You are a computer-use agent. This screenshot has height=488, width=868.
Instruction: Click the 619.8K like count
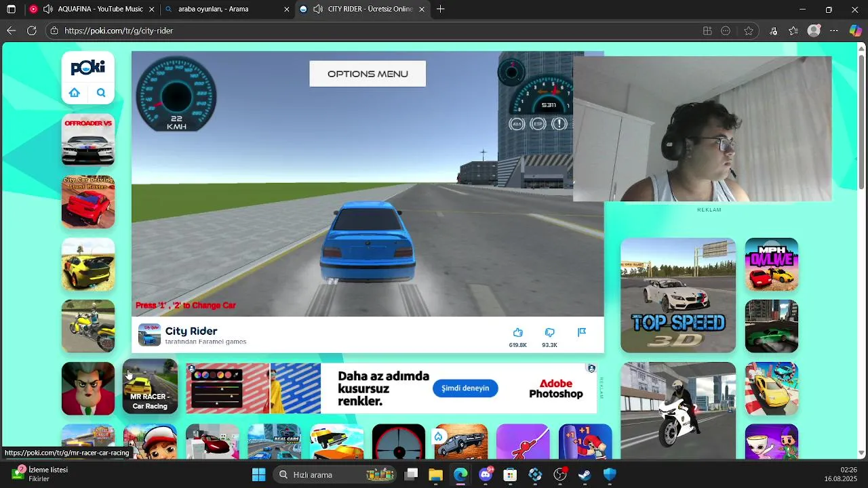tap(518, 345)
